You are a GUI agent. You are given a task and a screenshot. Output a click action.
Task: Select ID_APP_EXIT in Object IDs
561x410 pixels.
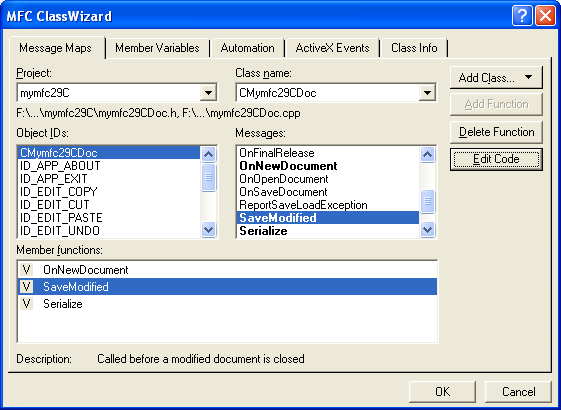coord(109,179)
